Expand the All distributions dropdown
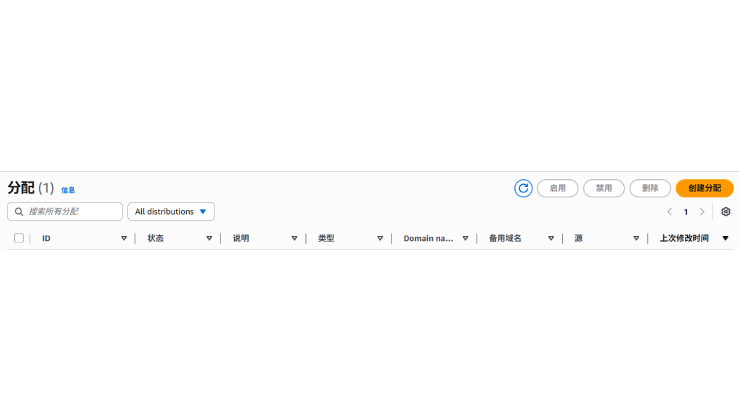739x415 pixels. click(171, 212)
